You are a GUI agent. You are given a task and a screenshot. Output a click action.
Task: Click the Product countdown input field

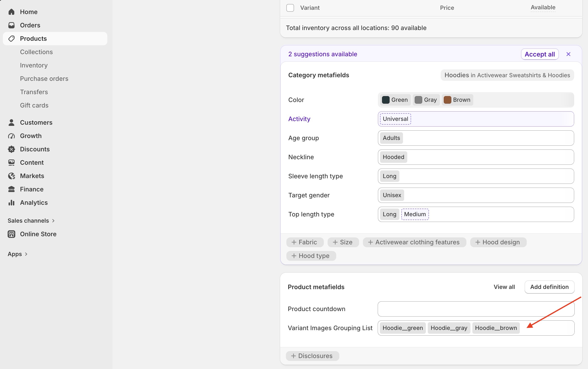point(476,309)
